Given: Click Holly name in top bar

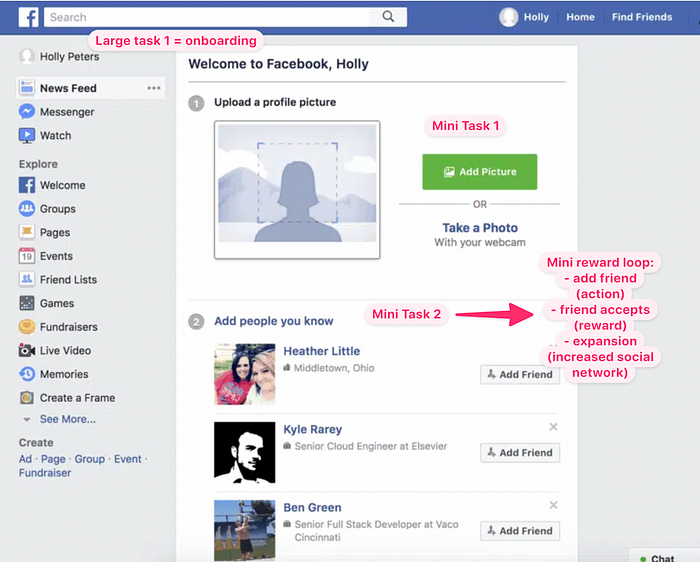Looking at the screenshot, I should pos(536,17).
